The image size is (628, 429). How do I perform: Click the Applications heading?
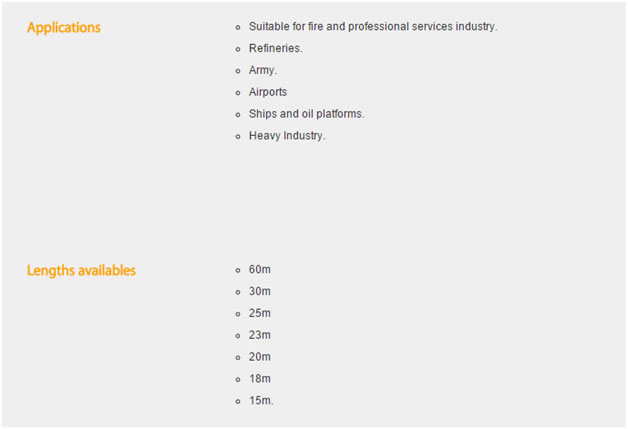point(63,27)
